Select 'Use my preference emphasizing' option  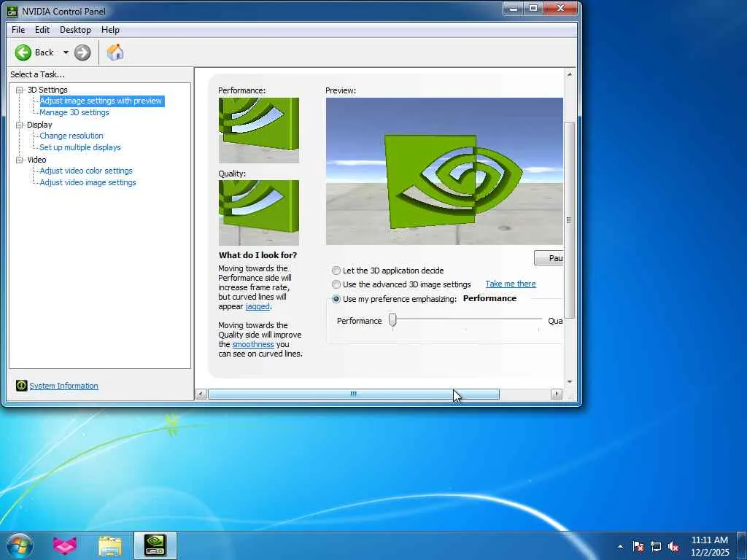coord(336,299)
